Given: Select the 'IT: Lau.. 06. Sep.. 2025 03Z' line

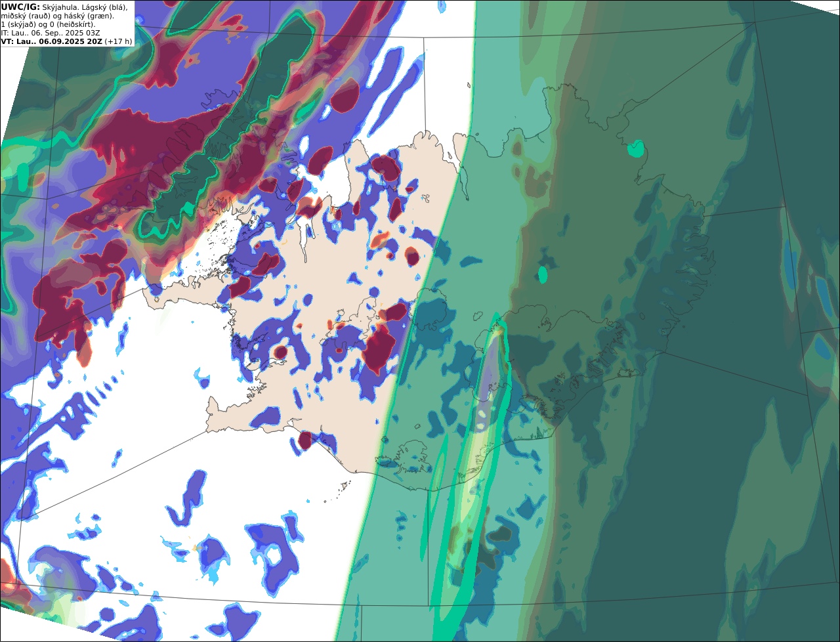Looking at the screenshot, I should (51, 32).
